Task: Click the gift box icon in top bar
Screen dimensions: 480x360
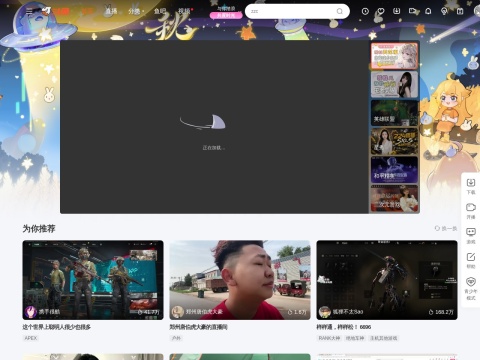Action: click(460, 11)
